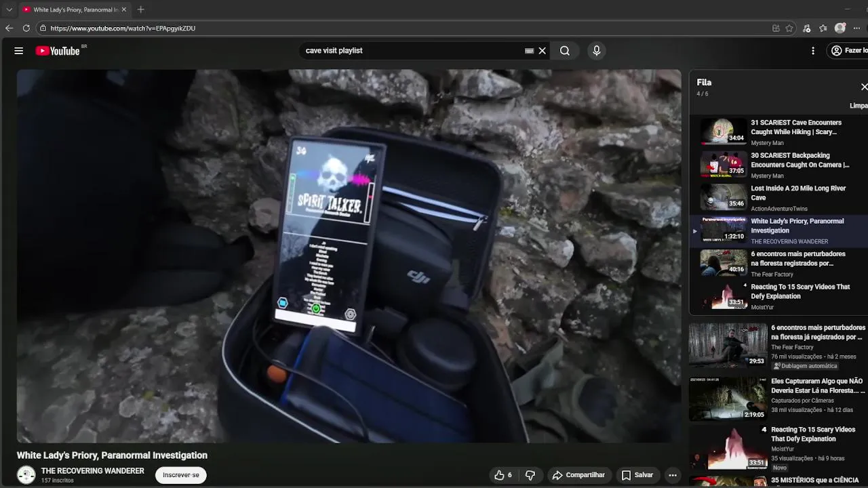Open more actions ellipsis below video
This screenshot has height=488, width=868.
pos(673,475)
